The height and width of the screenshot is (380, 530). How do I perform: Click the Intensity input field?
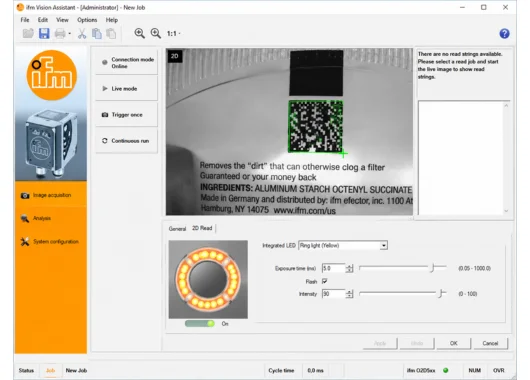pos(333,294)
